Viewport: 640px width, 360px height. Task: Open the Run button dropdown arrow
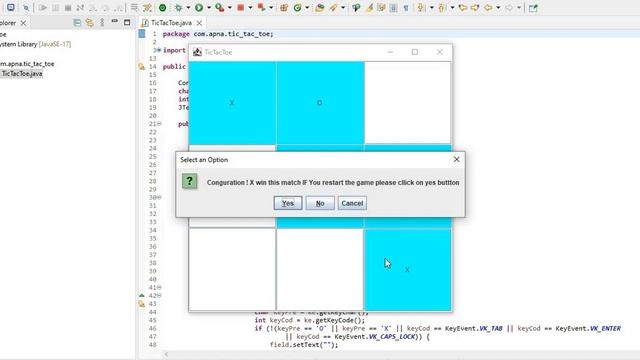click(x=209, y=8)
